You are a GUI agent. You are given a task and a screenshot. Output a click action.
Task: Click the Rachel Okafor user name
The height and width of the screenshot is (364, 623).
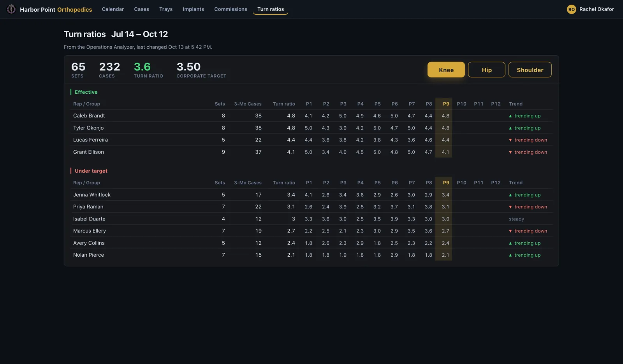pos(597,9)
